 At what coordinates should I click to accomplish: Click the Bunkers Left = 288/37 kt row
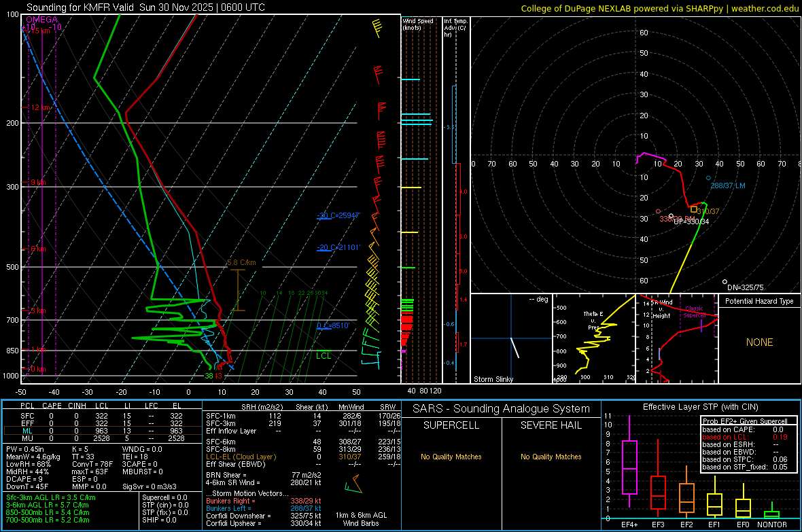[264, 508]
